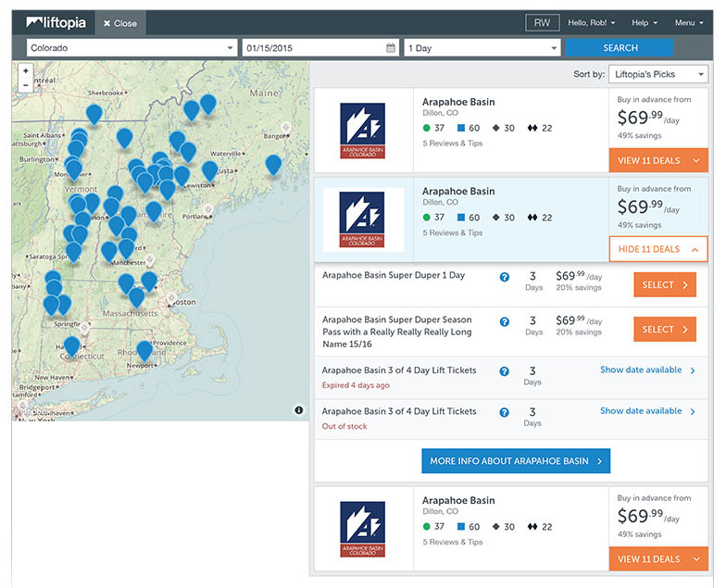
Task: Show date available for expired tickets
Action: click(x=647, y=370)
